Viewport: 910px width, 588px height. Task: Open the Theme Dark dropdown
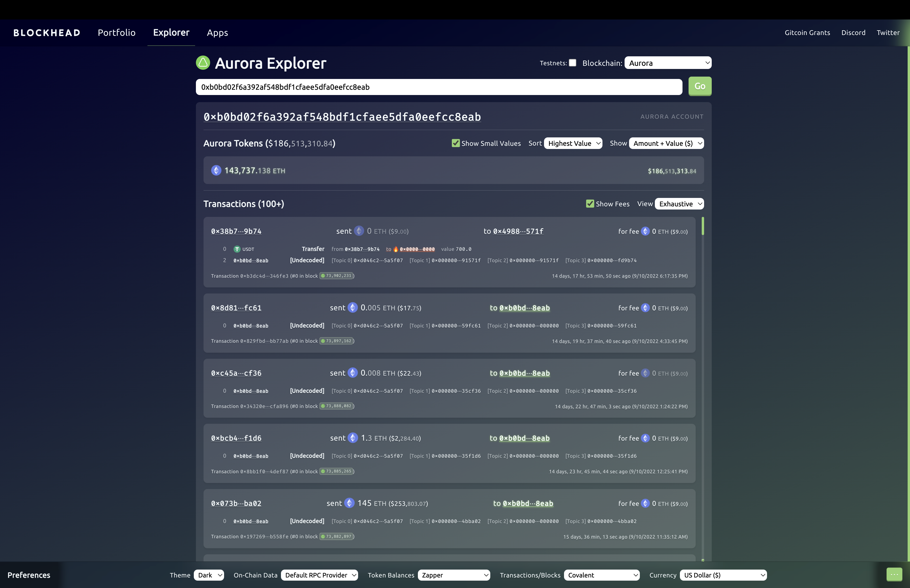[x=209, y=575]
